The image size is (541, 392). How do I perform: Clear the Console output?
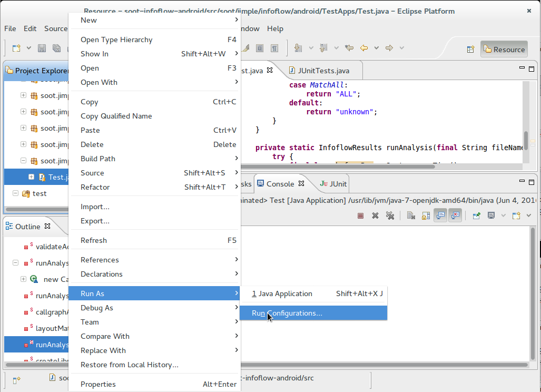(x=410, y=215)
